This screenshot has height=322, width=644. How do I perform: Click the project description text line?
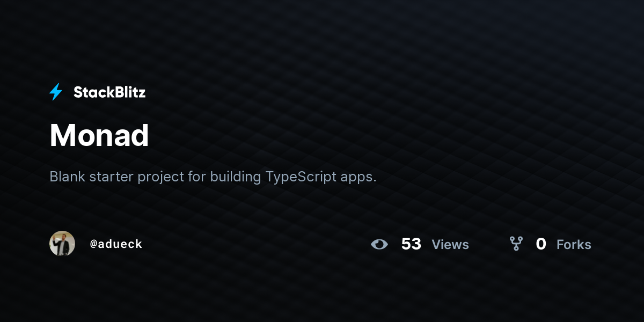pos(213,177)
